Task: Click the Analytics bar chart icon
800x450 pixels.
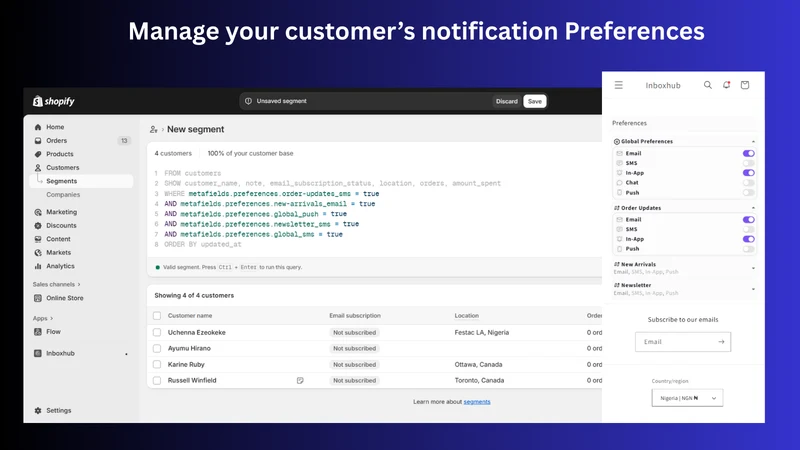Action: pyautogui.click(x=38, y=266)
